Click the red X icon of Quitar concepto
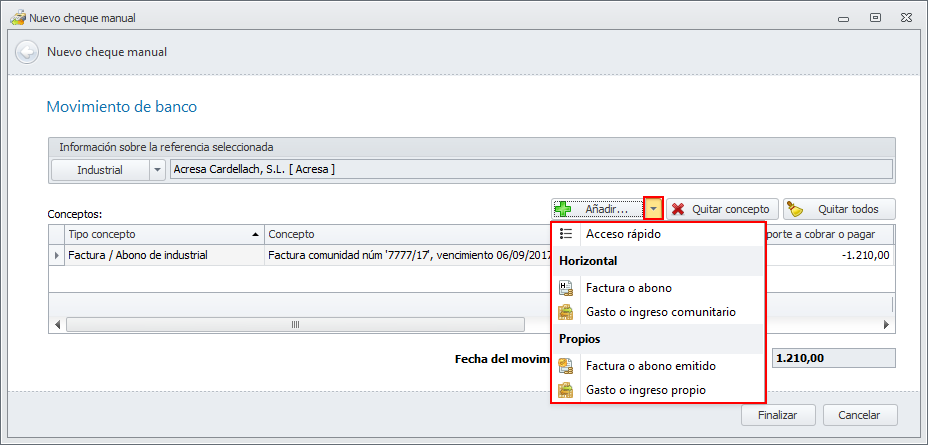This screenshot has height=445, width=928. pyautogui.click(x=679, y=209)
